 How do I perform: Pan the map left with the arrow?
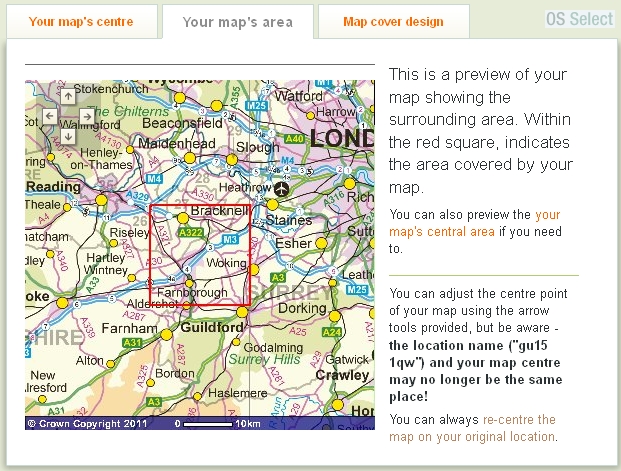pyautogui.click(x=50, y=116)
